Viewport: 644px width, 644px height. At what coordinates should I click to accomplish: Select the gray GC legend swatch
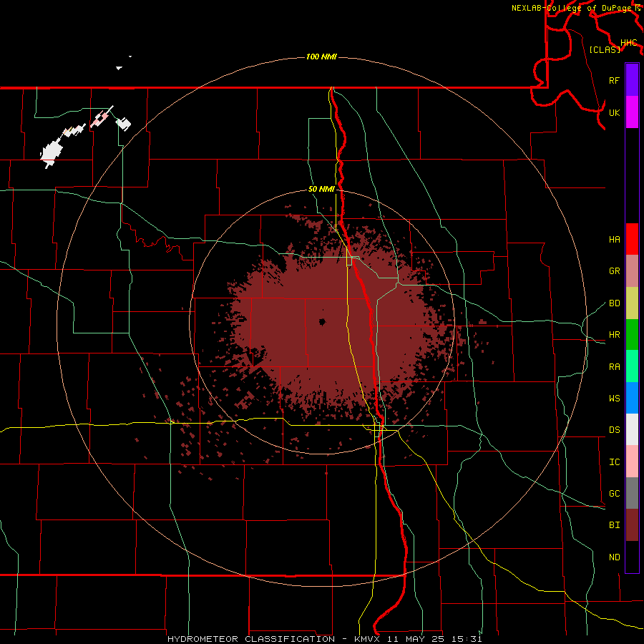[632, 493]
